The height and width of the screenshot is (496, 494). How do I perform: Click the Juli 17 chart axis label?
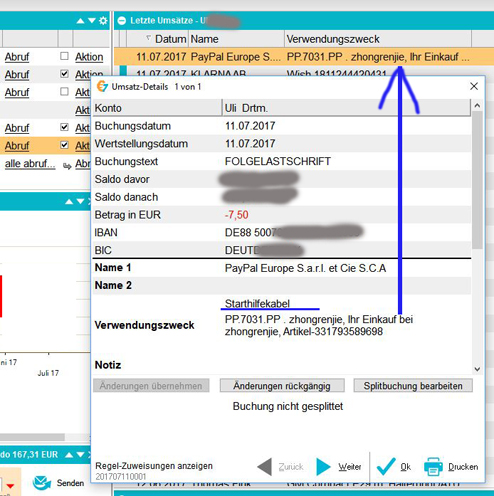[x=48, y=373]
